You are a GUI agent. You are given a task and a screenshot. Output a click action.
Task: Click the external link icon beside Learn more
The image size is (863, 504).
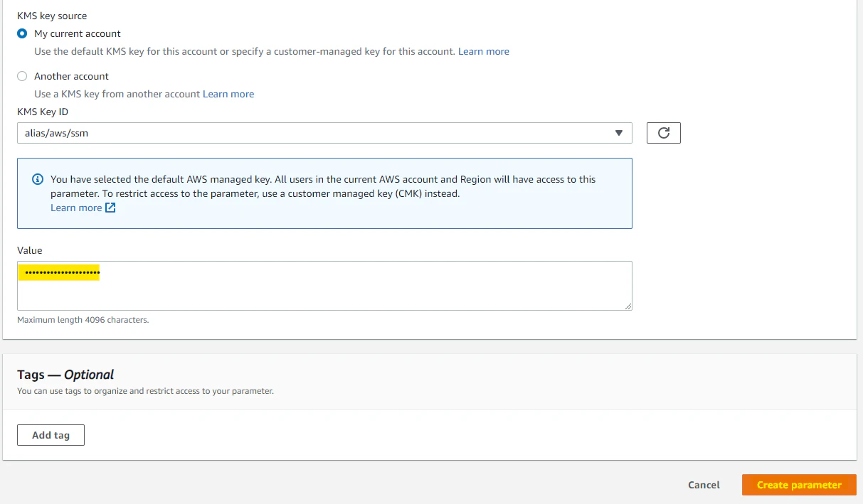click(x=110, y=208)
